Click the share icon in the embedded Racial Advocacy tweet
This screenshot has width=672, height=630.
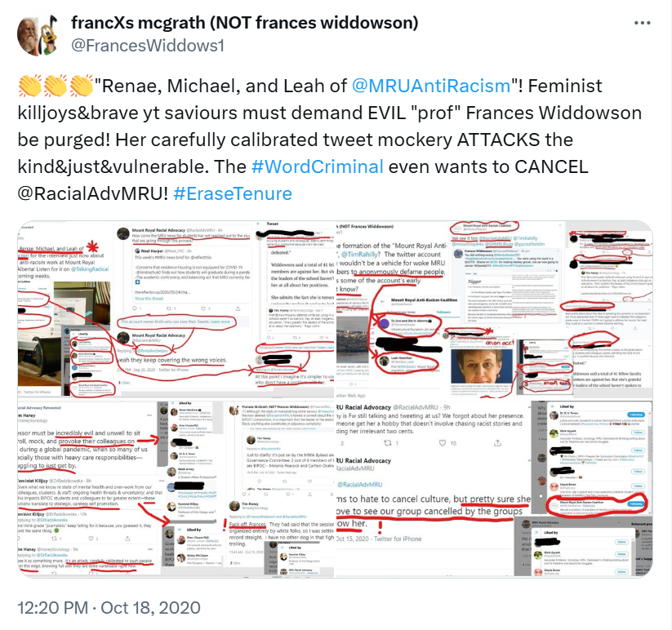click(x=497, y=443)
